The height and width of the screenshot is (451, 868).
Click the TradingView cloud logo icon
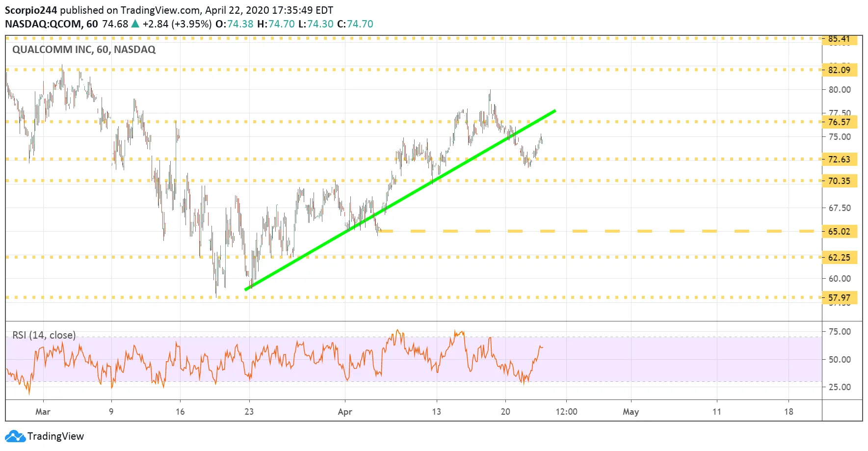[15, 436]
